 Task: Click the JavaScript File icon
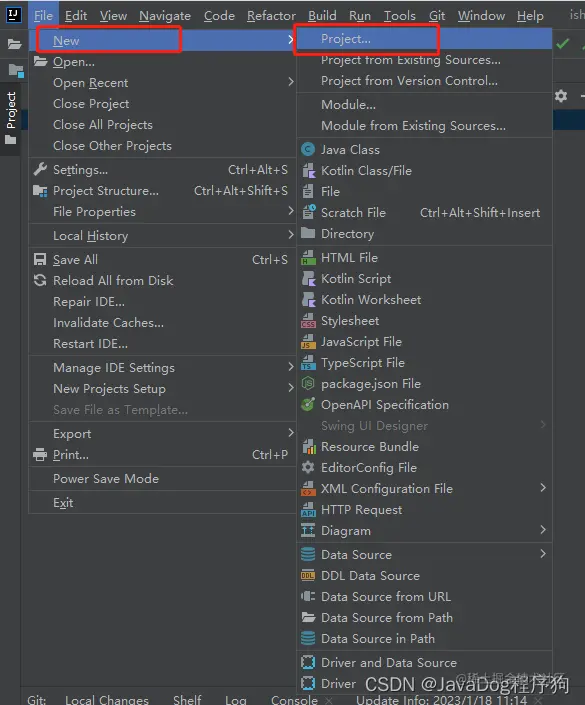pyautogui.click(x=308, y=342)
